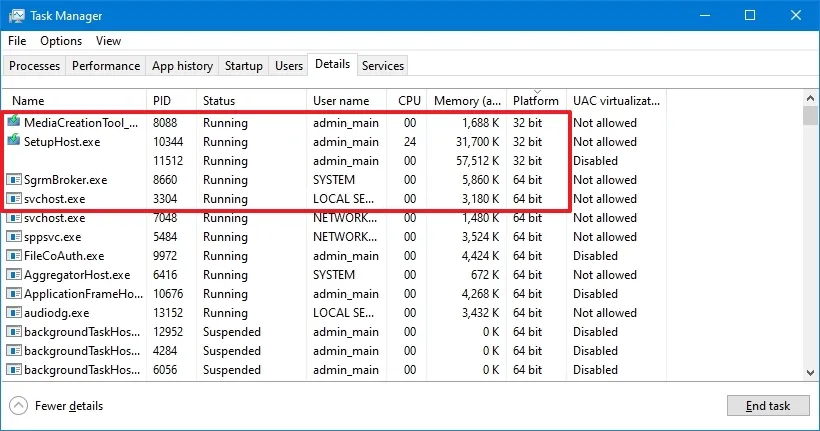Switch to the Users tab

click(x=289, y=66)
